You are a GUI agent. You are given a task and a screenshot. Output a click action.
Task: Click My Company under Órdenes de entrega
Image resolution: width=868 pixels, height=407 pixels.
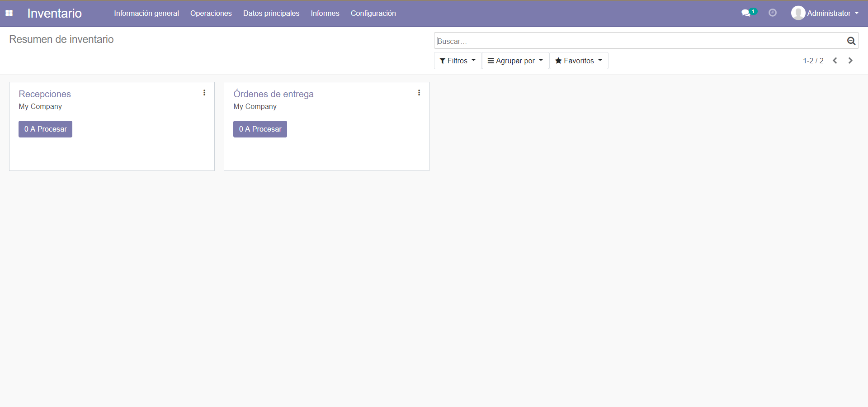(255, 107)
